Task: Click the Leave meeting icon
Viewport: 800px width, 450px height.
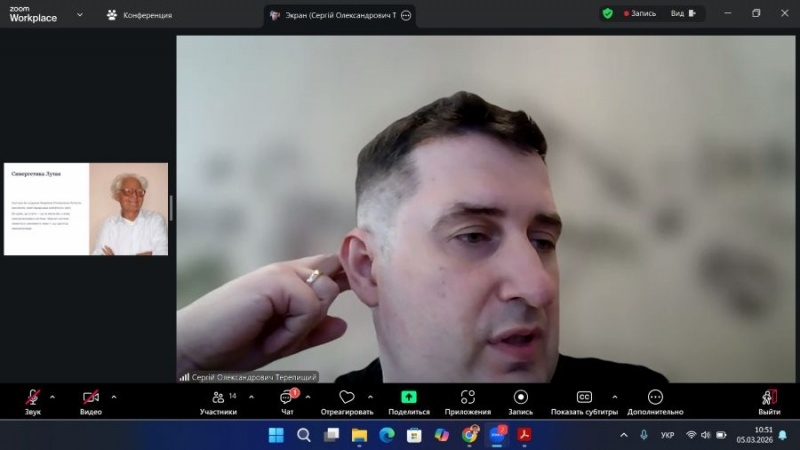Action: click(x=769, y=397)
